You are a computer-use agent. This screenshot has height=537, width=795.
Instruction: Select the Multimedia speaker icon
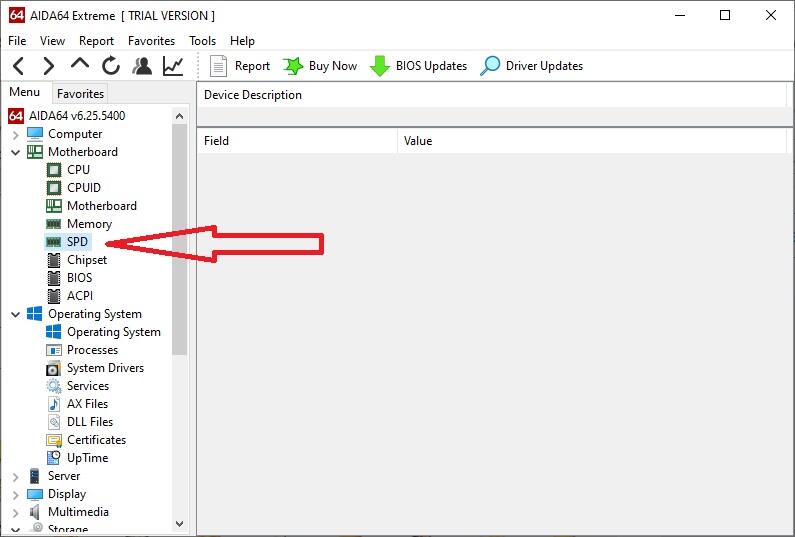click(x=34, y=512)
